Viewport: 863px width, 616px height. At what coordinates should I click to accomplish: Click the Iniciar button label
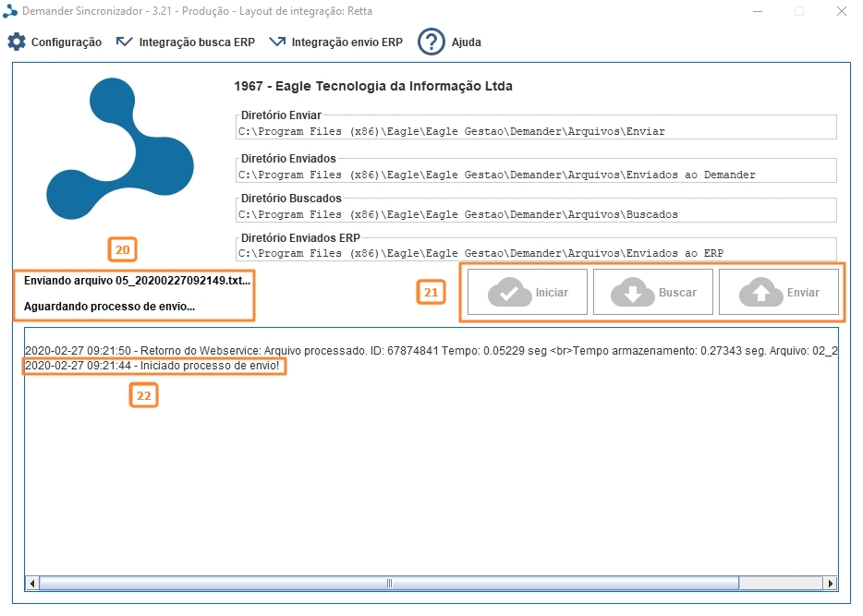pyautogui.click(x=552, y=293)
